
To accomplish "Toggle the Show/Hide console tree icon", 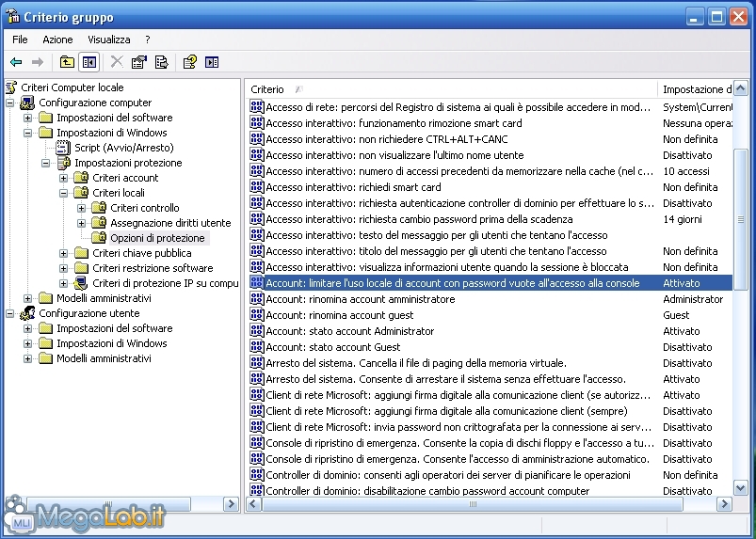I will [89, 62].
